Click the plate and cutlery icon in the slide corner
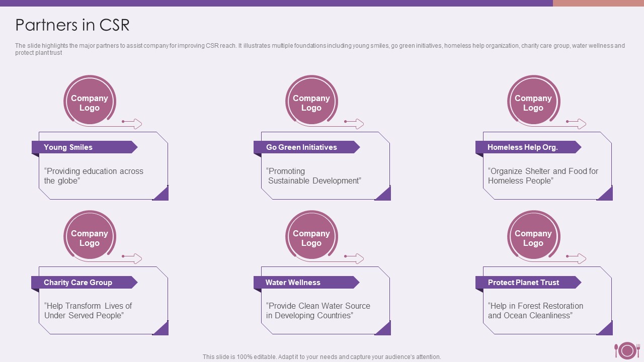Screen dimensions: 644x362 [626, 350]
